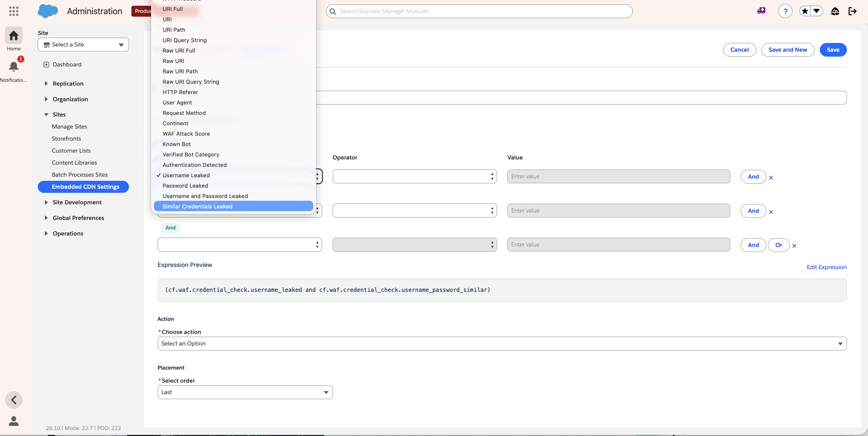This screenshot has width=868, height=436.
Task: Open the Select a Site dropdown
Action: pos(83,44)
